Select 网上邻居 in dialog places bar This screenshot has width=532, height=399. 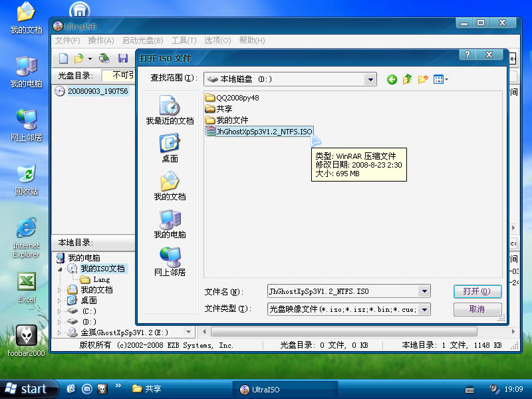click(x=170, y=262)
